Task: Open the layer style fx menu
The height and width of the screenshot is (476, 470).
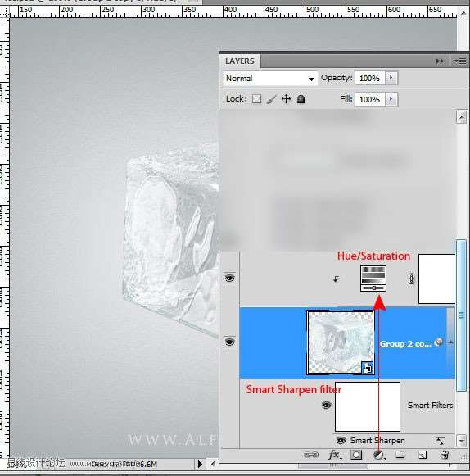Action: [x=334, y=455]
